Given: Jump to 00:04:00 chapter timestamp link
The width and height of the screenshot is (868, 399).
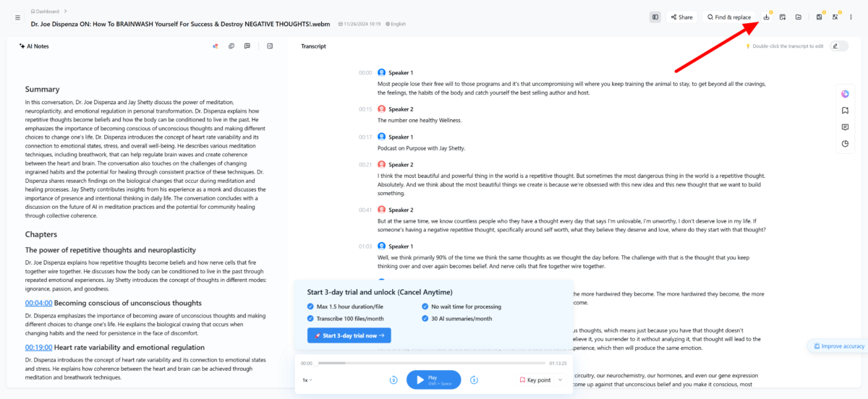Looking at the screenshot, I should point(38,303).
